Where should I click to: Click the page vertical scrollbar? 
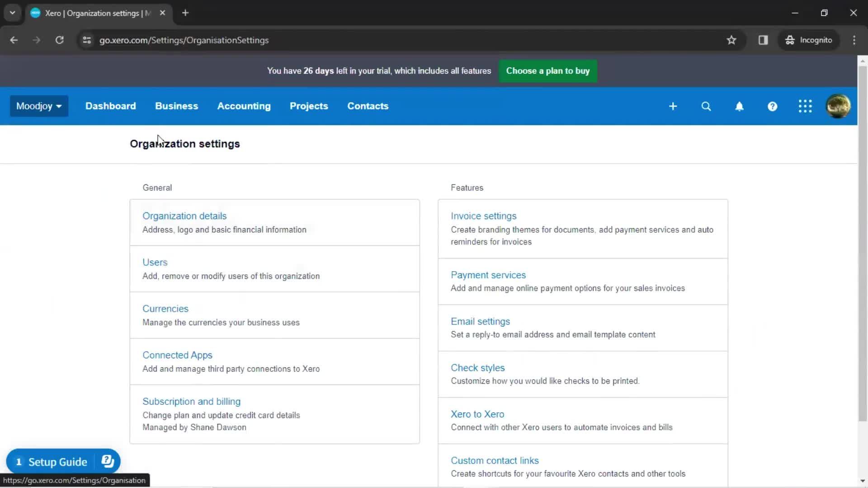coord(863,244)
